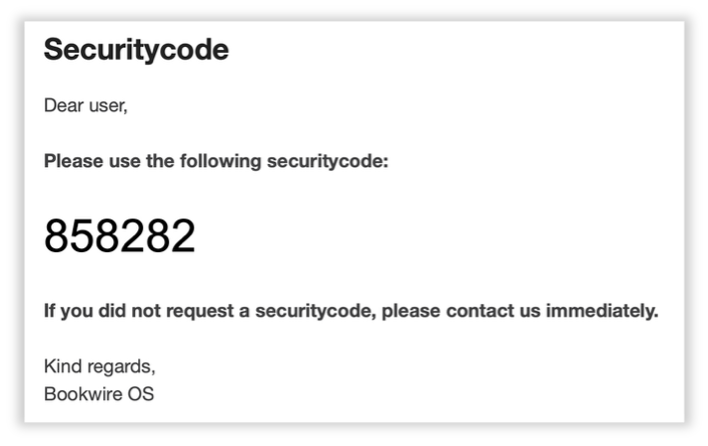Screen dimensions: 708x446
Task: Select the 858282 security code number
Action: 120,236
